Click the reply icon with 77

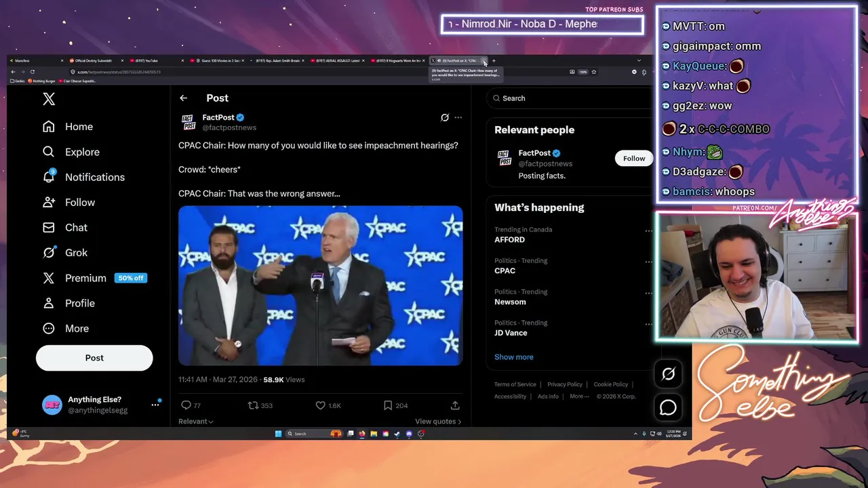(x=186, y=405)
